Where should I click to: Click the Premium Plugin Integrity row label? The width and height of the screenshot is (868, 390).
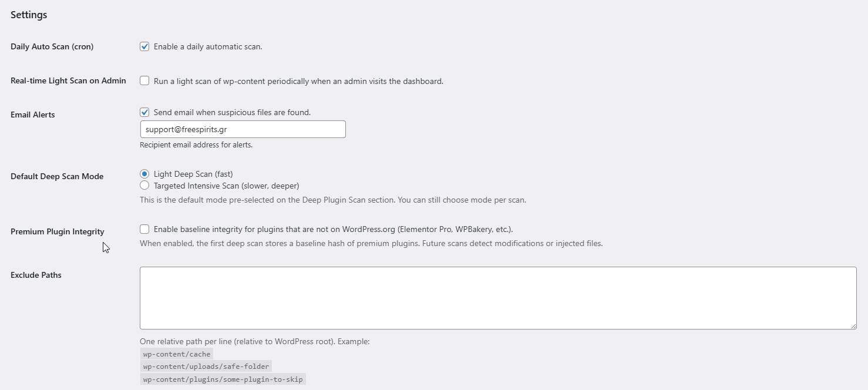pos(58,231)
